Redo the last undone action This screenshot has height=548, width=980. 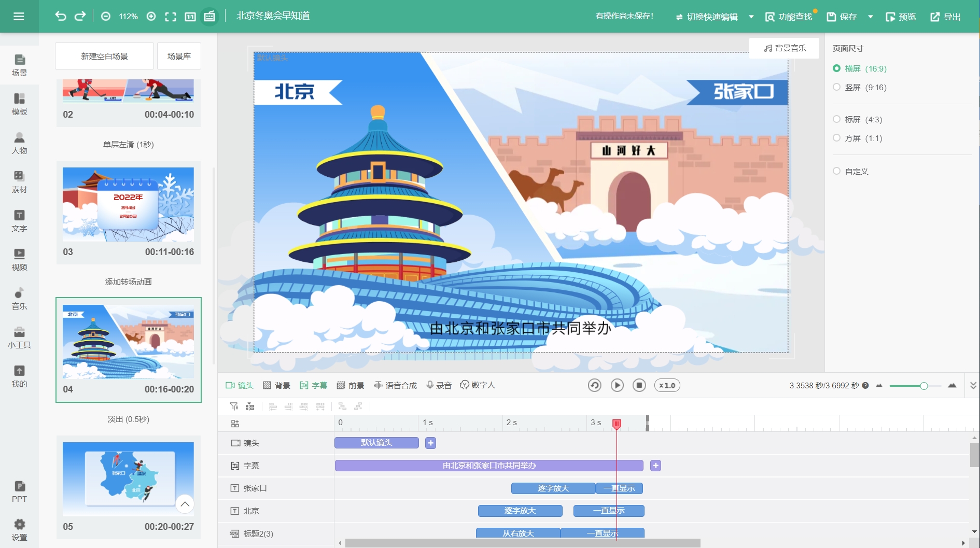(80, 16)
